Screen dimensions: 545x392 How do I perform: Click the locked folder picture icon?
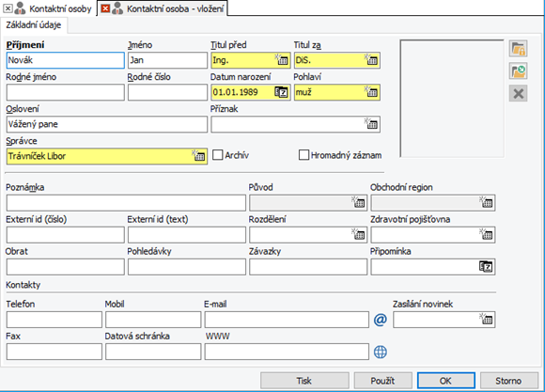519,48
